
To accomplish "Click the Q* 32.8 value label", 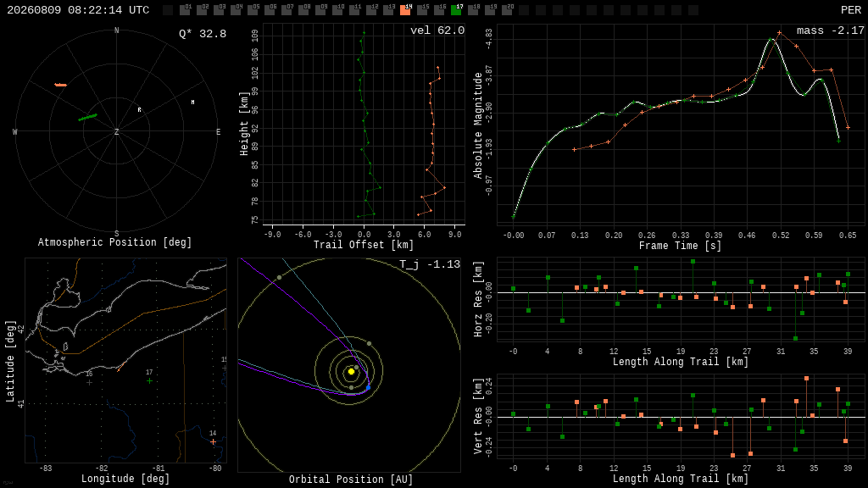I will pos(203,34).
